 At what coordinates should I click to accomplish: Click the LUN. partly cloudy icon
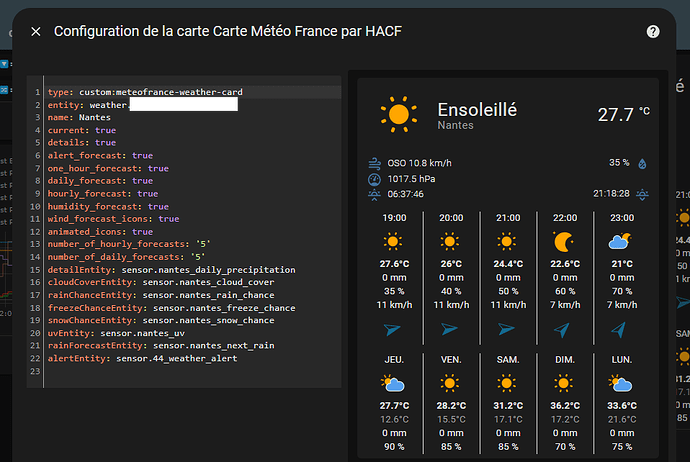click(620, 384)
